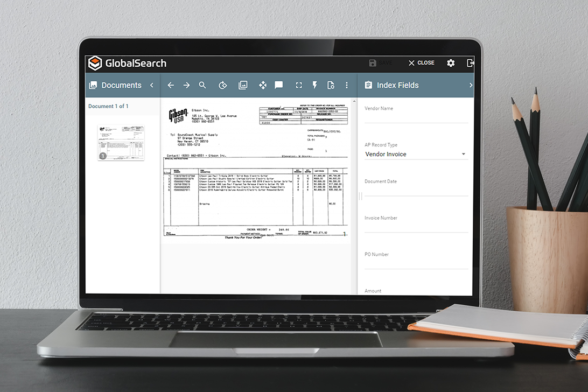This screenshot has width=588, height=392.
Task: Open the annotations/comment tool
Action: coord(278,85)
